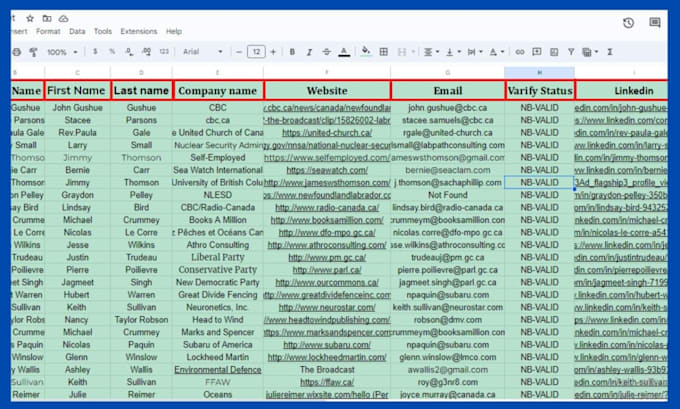
Task: Format as currency with dollar icon
Action: click(x=95, y=52)
